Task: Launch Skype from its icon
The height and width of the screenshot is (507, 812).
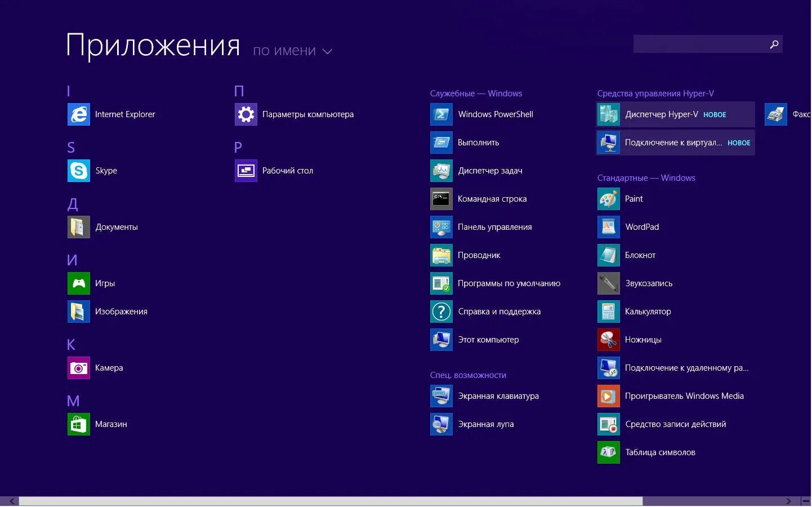Action: tap(79, 171)
